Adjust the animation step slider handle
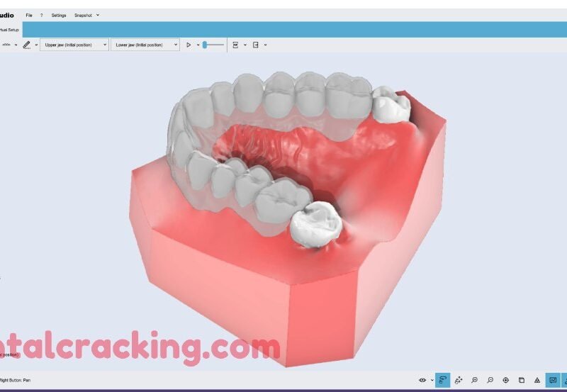Viewport: 567px width, 392px height. tap(205, 45)
